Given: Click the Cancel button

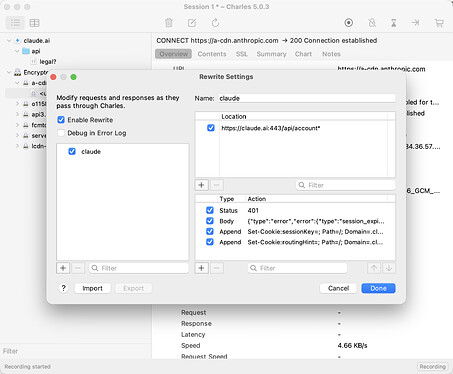Looking at the screenshot, I should (x=338, y=288).
